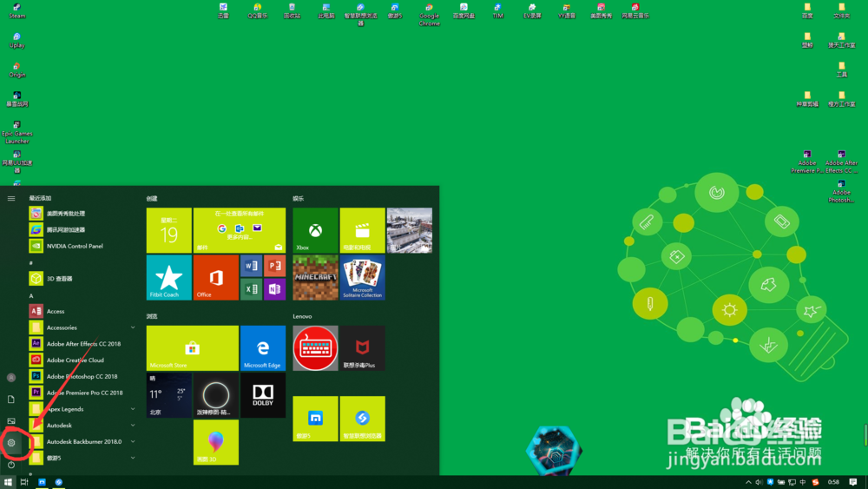Jump to letter A section header
Screen dimensions: 868x489
[x=31, y=295]
